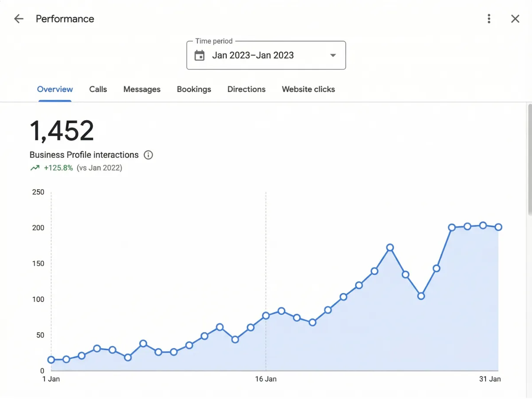The width and height of the screenshot is (532, 399).
Task: Click the back arrow to leave Performance
Action: click(18, 19)
